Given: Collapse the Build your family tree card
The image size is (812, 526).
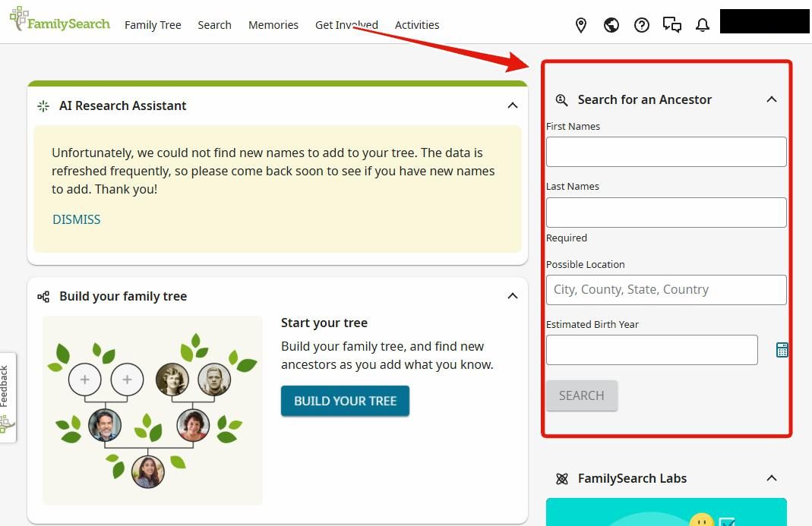Looking at the screenshot, I should tap(513, 296).
